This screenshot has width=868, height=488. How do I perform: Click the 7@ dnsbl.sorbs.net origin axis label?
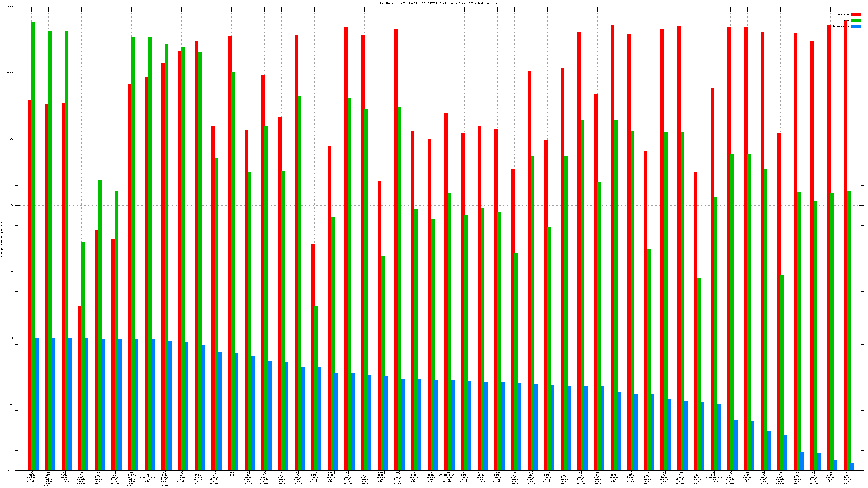[x=31, y=477]
